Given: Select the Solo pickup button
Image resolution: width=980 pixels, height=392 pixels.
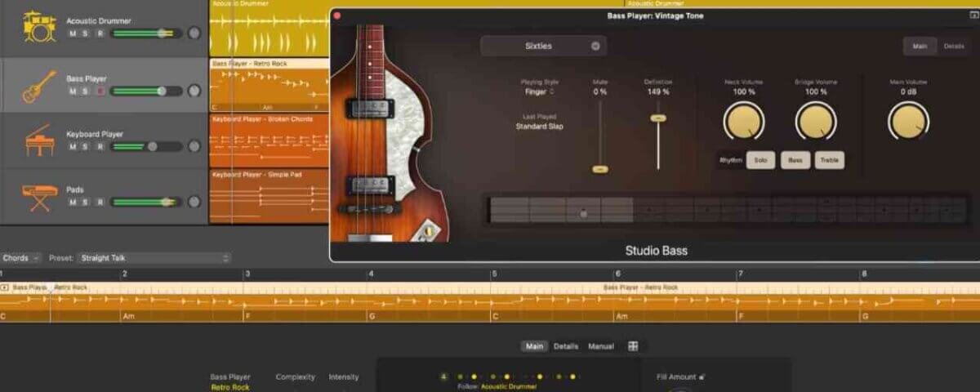Looking at the screenshot, I should click(761, 161).
